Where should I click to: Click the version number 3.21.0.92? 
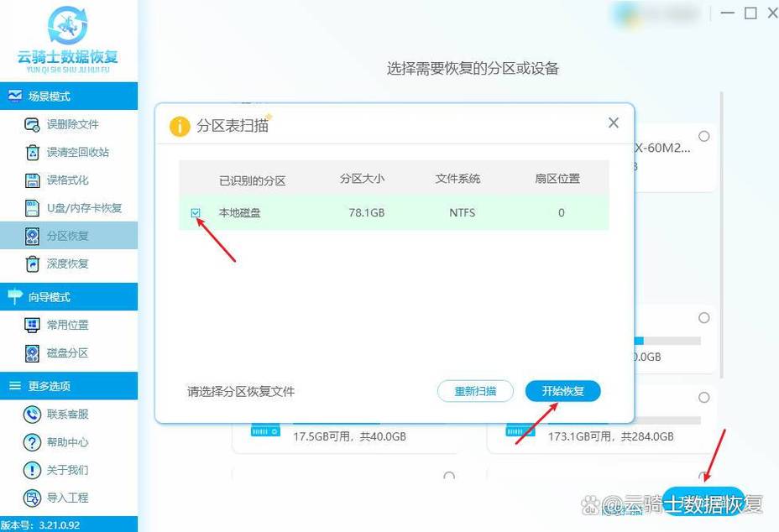pos(59,525)
